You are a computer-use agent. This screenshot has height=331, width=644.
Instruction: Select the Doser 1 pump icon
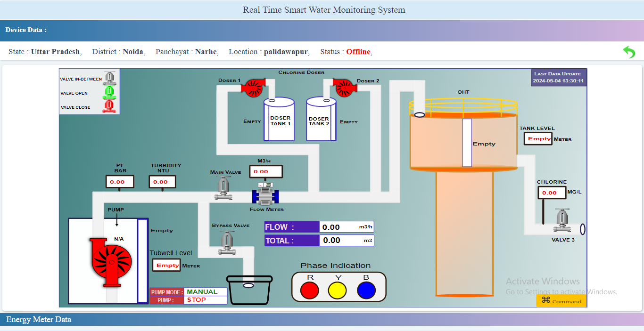click(x=254, y=87)
